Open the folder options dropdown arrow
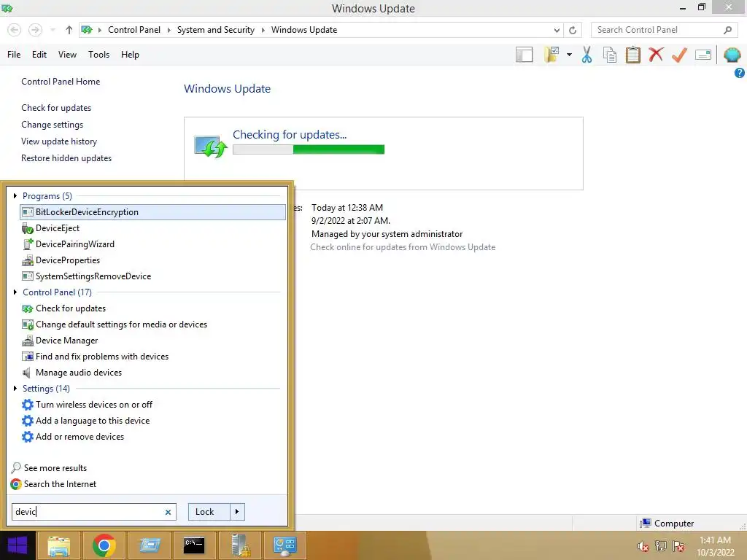The image size is (747, 560). click(569, 55)
